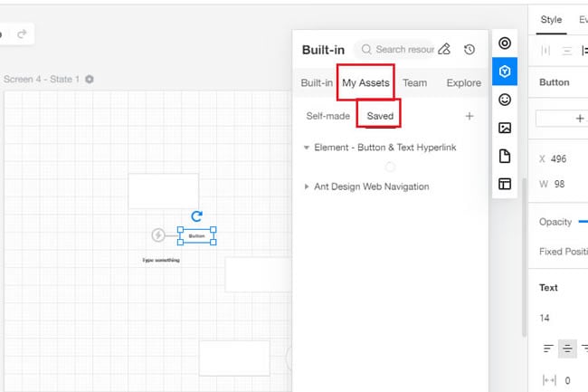Viewport: 588px width, 392px height.
Task: Click the Opacity slider
Action: point(583,222)
